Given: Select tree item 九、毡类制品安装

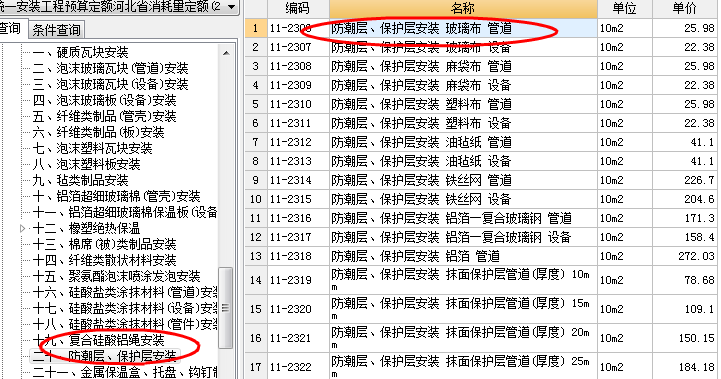Looking at the screenshot, I should click(80, 180).
